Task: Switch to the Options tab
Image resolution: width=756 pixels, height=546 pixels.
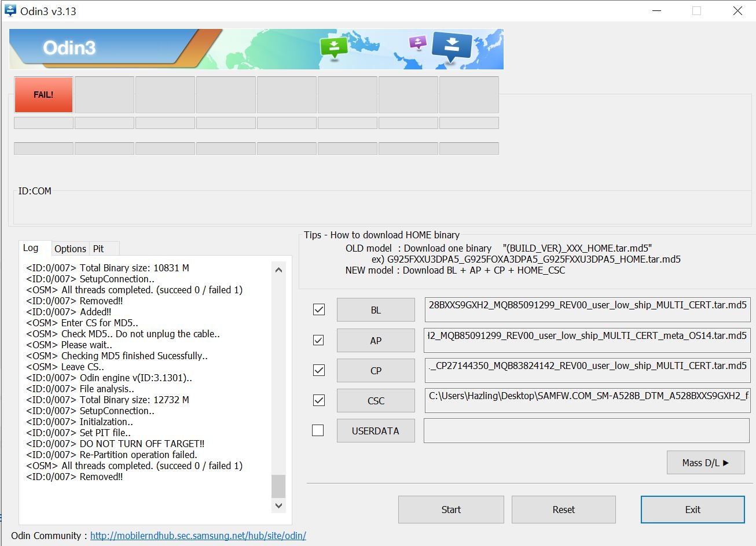Action: 70,249
